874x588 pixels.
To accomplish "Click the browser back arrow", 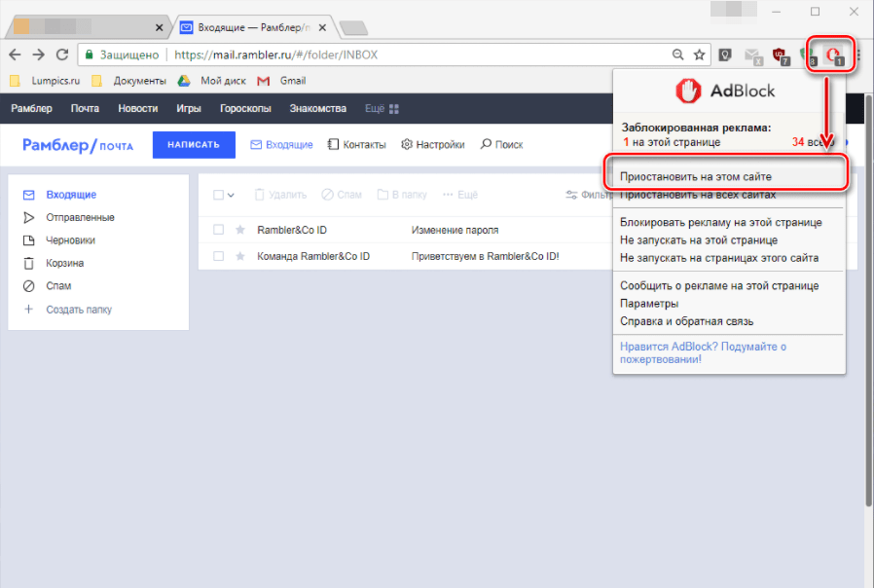I will point(15,55).
